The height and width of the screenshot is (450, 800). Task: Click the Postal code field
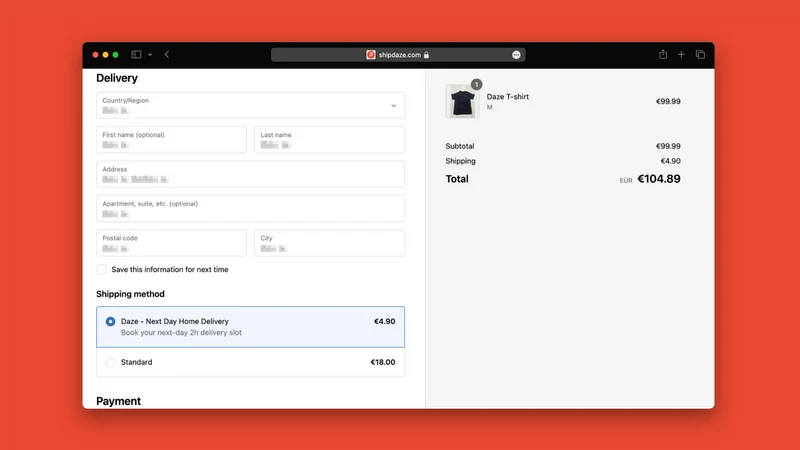point(171,243)
